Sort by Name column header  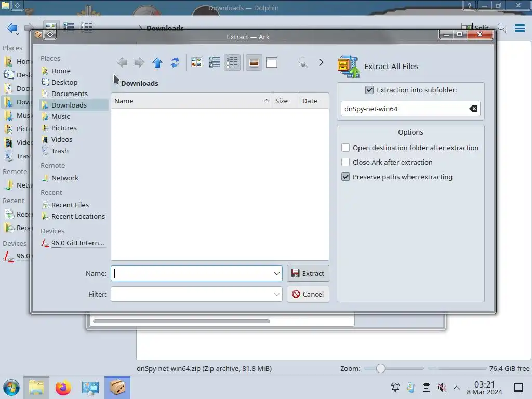[191, 101]
